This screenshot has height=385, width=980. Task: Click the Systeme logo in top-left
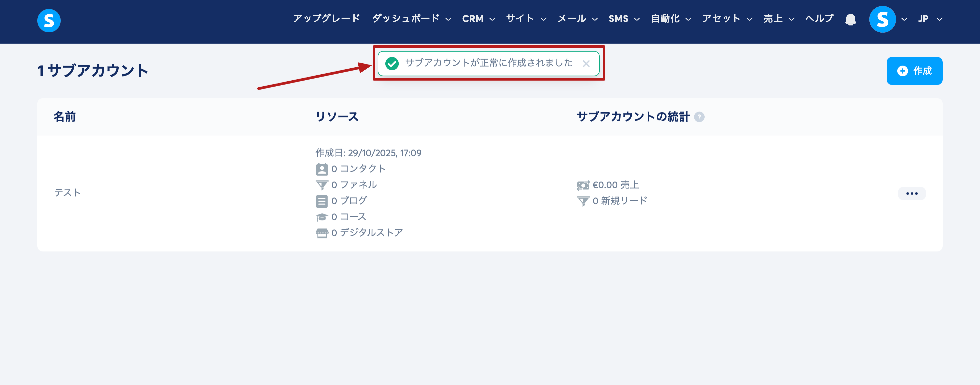[x=49, y=21]
